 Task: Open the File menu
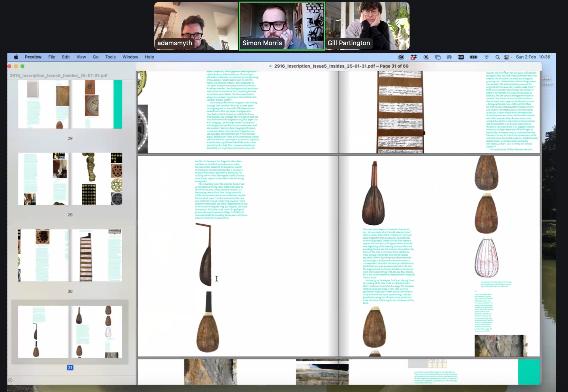(52, 57)
